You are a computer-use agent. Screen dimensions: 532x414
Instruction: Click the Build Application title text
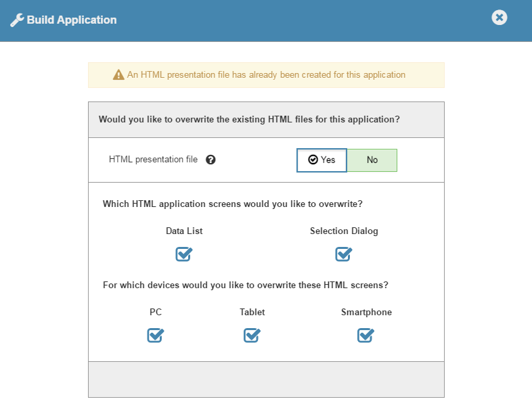[x=72, y=20]
